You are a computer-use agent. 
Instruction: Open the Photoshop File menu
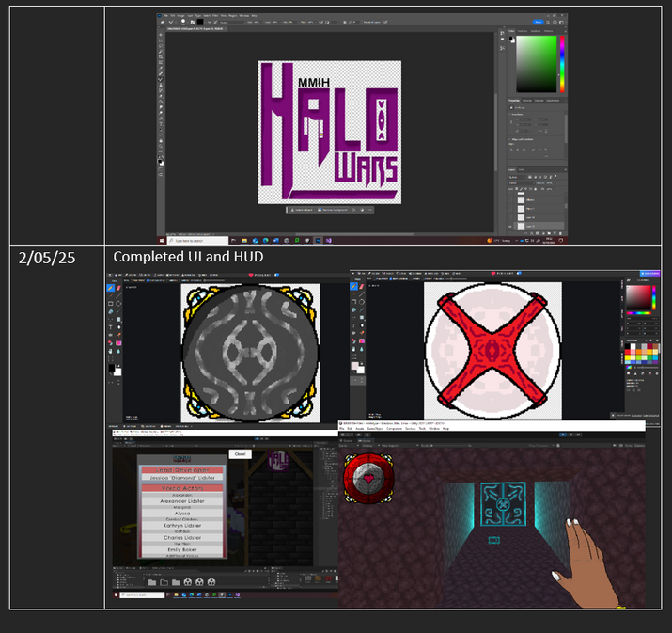click(165, 15)
